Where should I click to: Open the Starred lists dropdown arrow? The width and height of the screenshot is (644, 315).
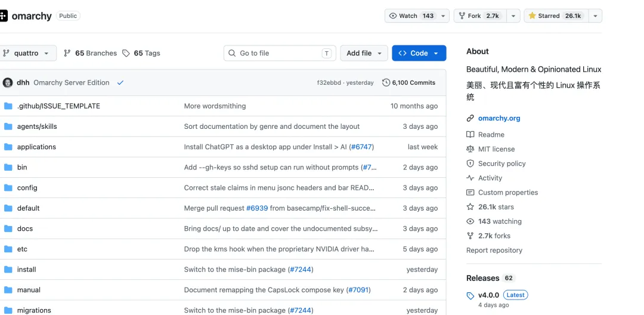pos(596,16)
